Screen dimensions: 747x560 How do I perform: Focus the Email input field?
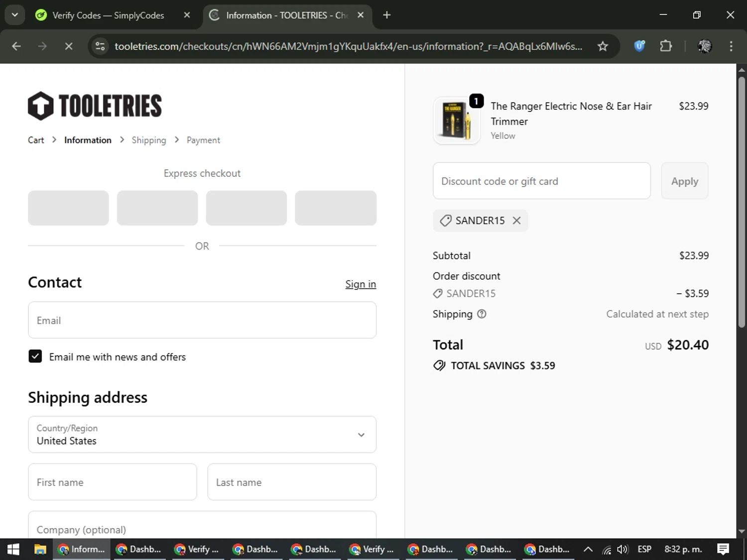(x=202, y=320)
